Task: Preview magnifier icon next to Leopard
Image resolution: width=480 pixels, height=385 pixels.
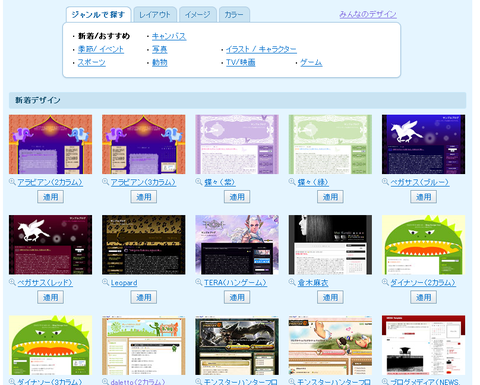Action: 106,283
